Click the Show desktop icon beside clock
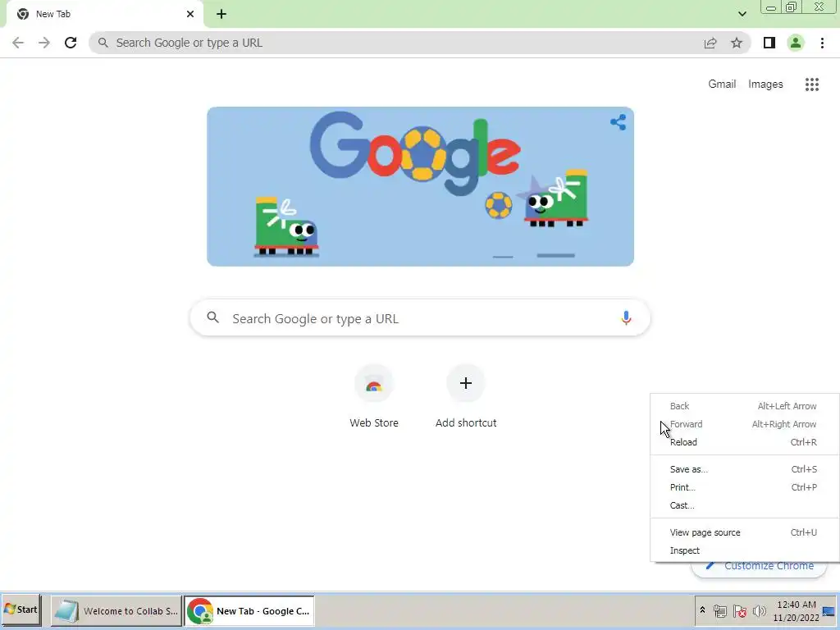The width and height of the screenshot is (840, 630). 829,611
